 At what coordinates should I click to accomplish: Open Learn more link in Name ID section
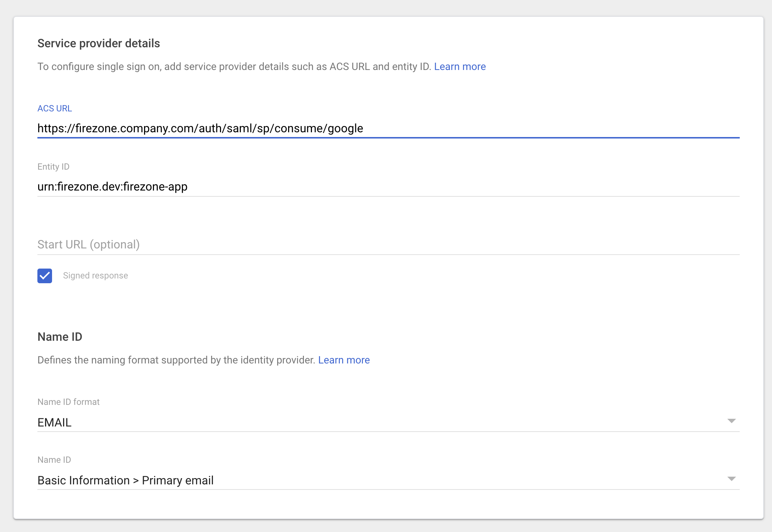pyautogui.click(x=343, y=360)
